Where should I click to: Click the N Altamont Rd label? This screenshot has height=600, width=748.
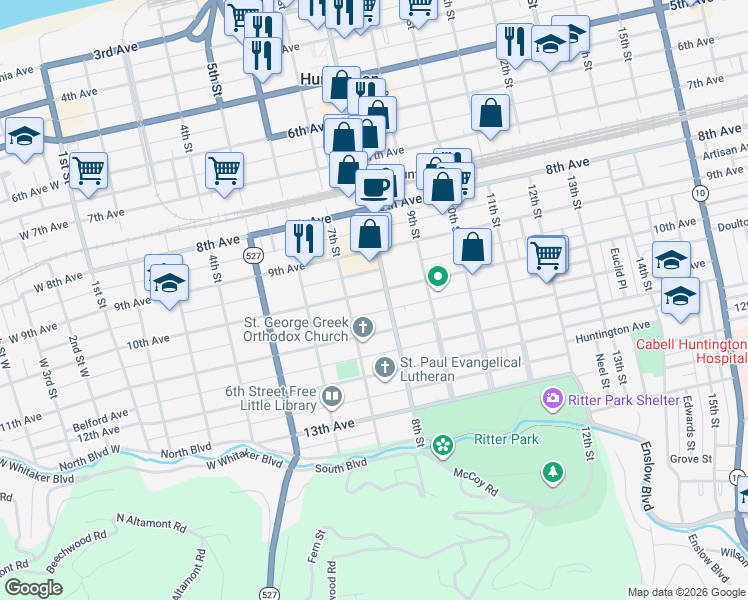tap(151, 523)
